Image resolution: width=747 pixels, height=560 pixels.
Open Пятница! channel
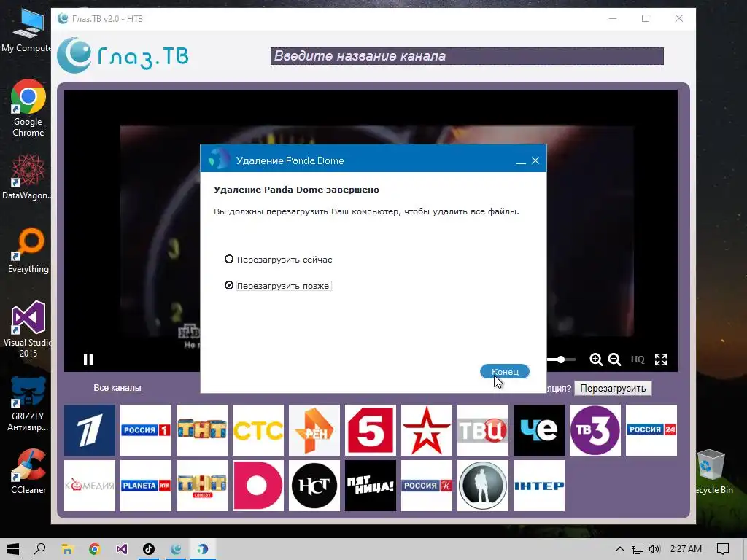371,485
